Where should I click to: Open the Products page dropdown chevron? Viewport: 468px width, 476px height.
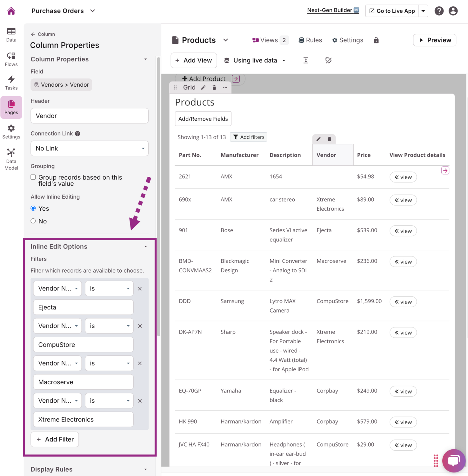225,40
